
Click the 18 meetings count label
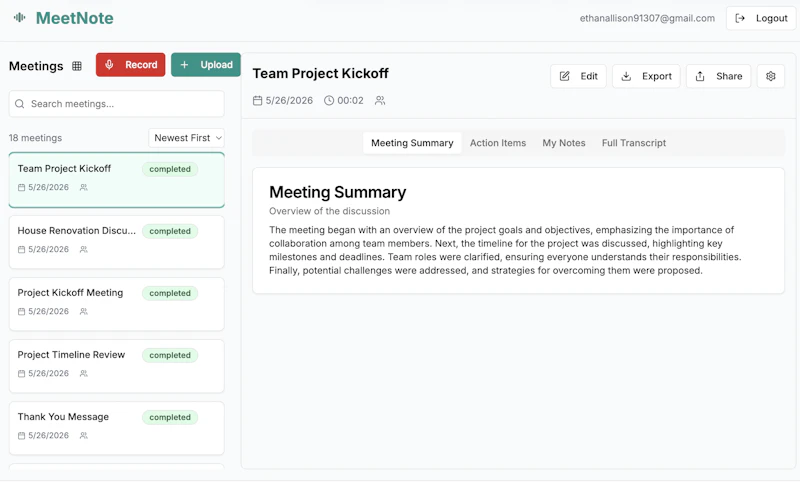pos(35,138)
